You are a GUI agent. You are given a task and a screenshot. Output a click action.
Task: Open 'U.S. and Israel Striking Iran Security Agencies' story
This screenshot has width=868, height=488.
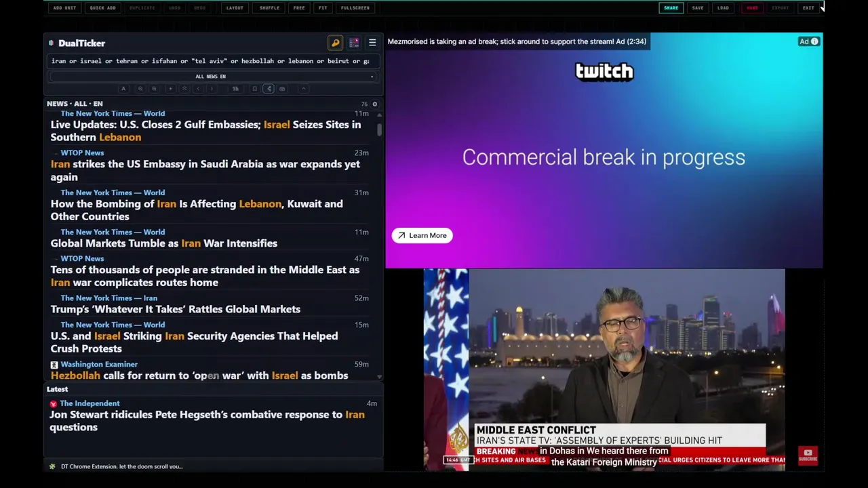pos(194,342)
